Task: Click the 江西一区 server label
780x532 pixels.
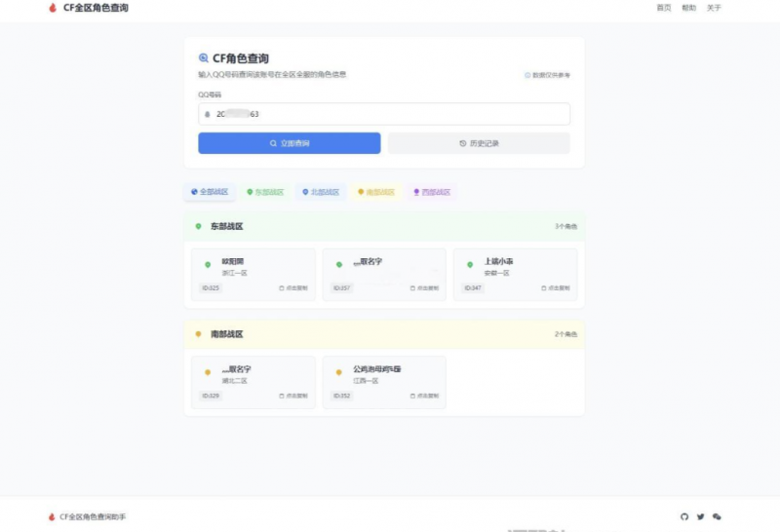Action: tap(366, 381)
